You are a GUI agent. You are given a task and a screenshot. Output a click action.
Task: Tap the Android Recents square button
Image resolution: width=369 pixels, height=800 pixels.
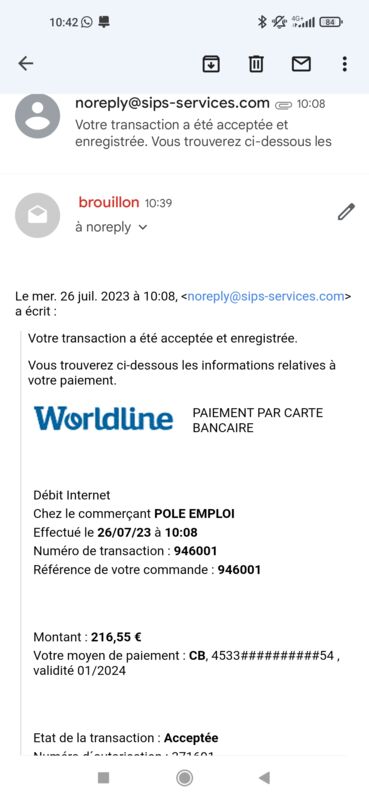click(x=104, y=778)
